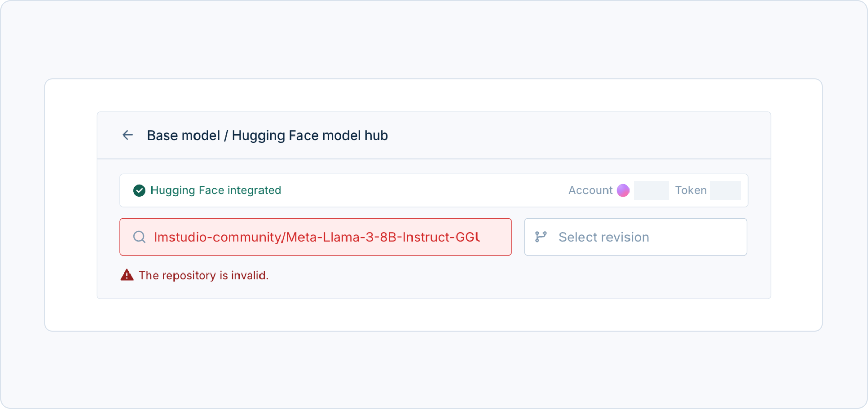Click the purple gradient account color swatch
Screen dimensions: 868x409
(622, 190)
